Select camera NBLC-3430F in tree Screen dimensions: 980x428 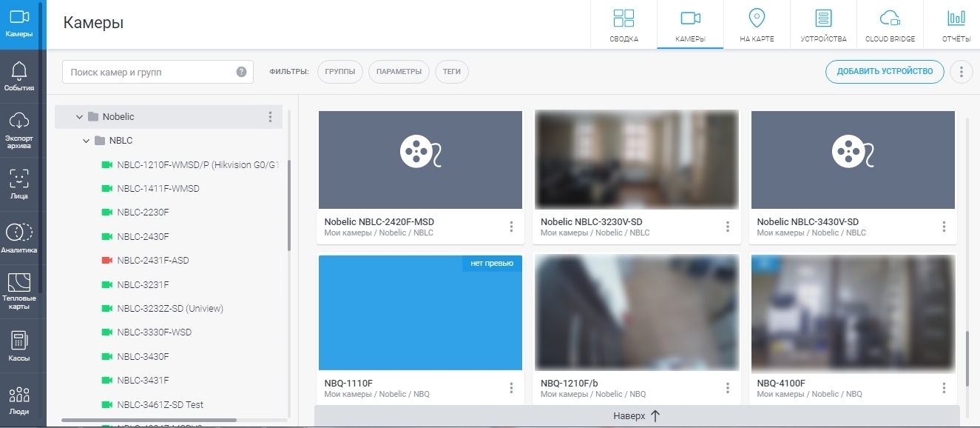[x=135, y=357]
